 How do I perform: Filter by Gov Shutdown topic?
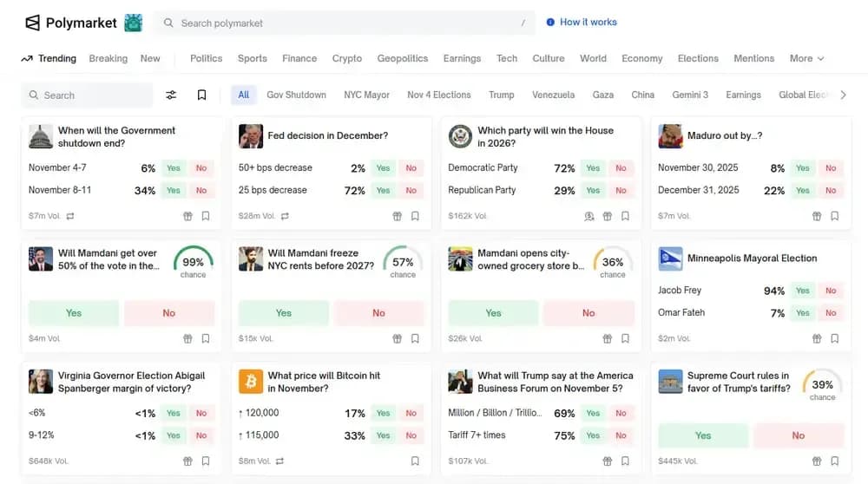pos(296,95)
